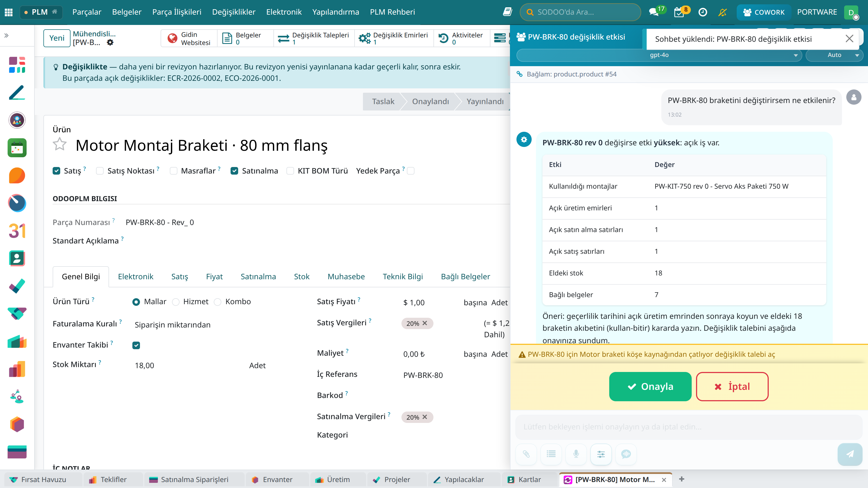Image resolution: width=868 pixels, height=488 pixels.
Task: Switch to the Elektronik tab
Action: [135, 277]
